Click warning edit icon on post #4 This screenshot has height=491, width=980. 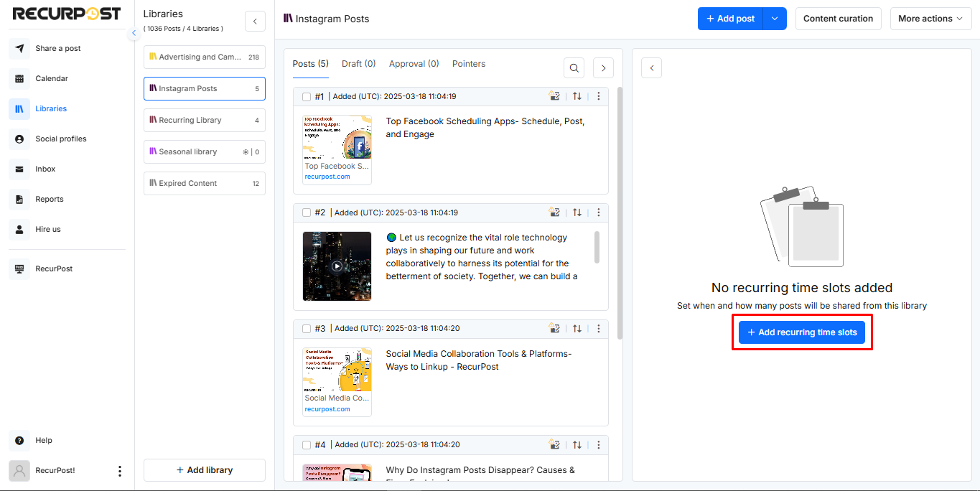[x=554, y=445]
